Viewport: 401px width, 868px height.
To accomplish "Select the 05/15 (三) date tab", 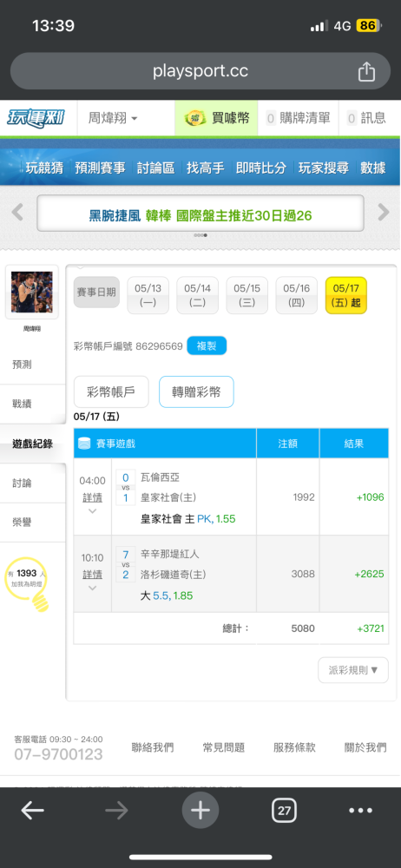I will click(247, 296).
